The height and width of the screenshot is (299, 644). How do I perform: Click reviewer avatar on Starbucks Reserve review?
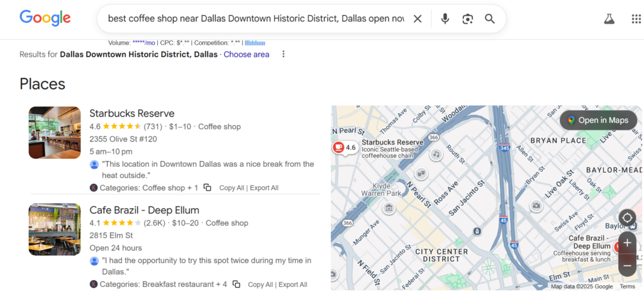tap(94, 164)
